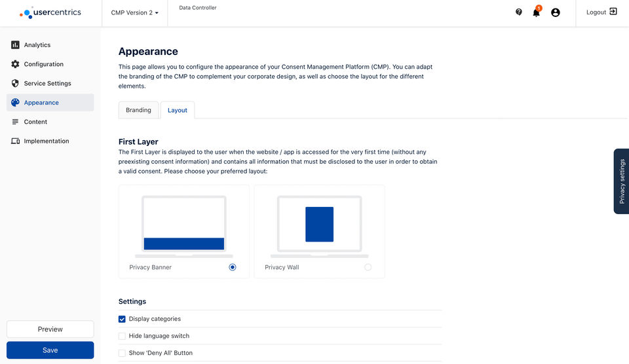Click the Content lines icon in sidebar
629x364 pixels.
15,122
